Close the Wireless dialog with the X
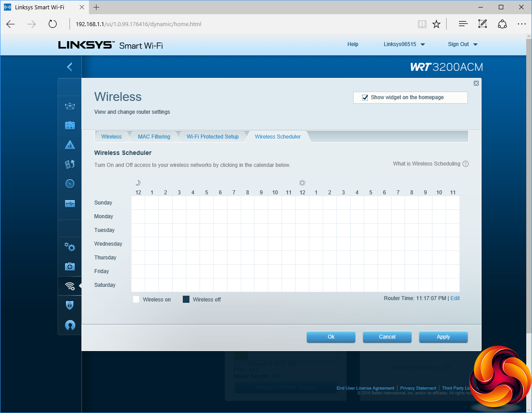The image size is (532, 413). pyautogui.click(x=476, y=83)
